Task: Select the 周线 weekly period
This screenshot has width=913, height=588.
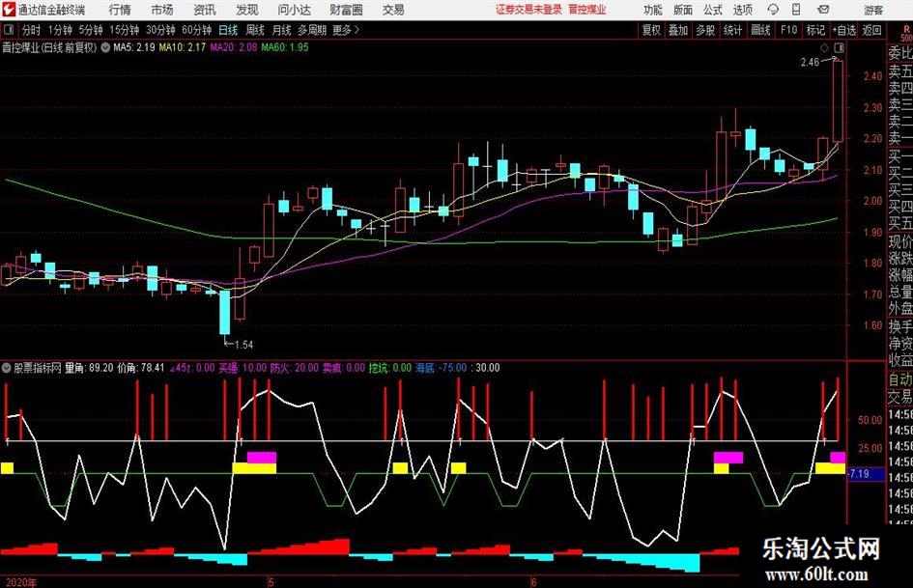Action: (255, 30)
